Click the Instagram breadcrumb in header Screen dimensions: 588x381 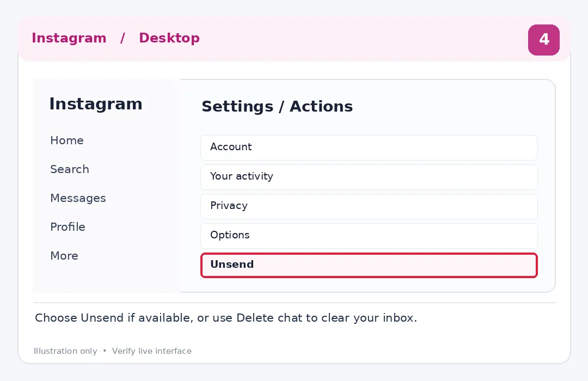(69, 38)
